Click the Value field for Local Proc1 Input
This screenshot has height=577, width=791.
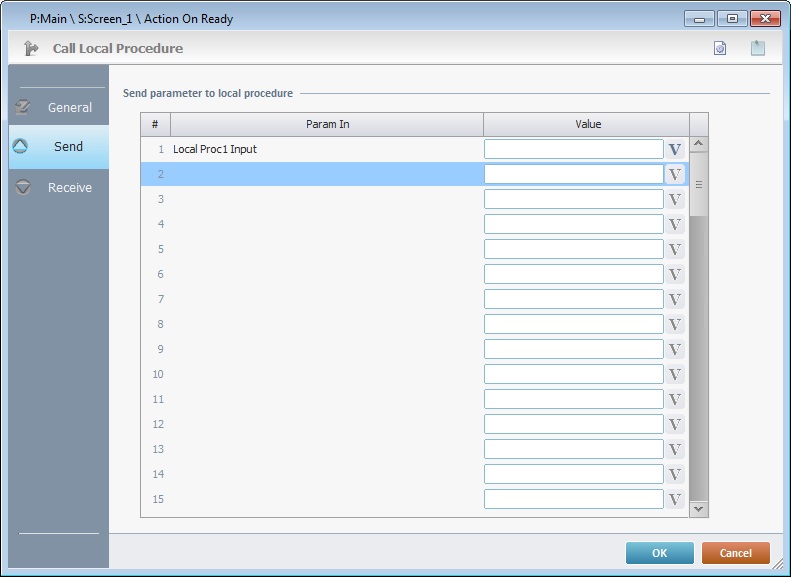(x=573, y=149)
